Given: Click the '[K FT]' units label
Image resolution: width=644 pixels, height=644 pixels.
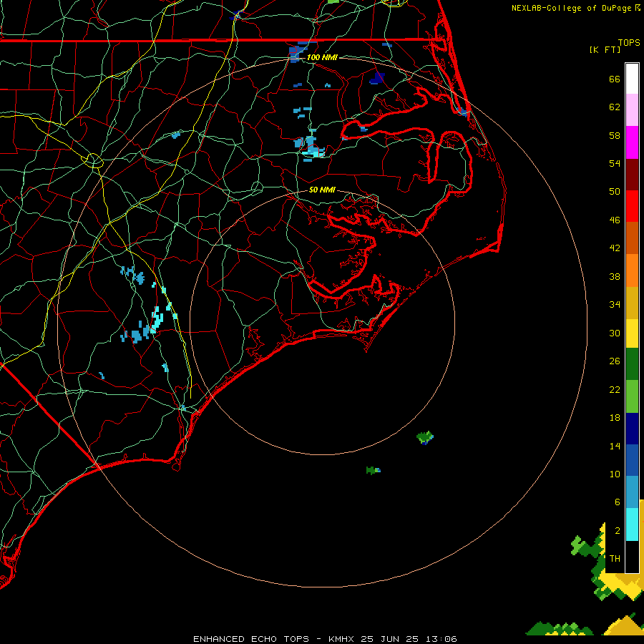Looking at the screenshot, I should click(605, 49).
